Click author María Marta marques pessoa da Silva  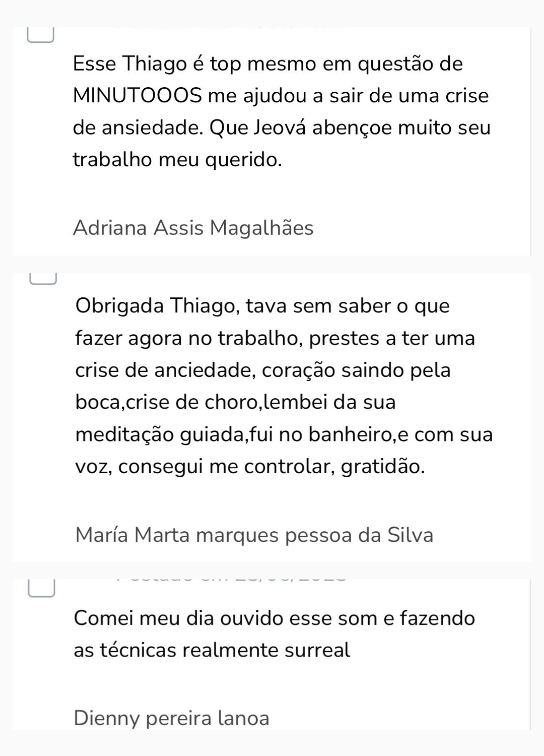click(254, 535)
